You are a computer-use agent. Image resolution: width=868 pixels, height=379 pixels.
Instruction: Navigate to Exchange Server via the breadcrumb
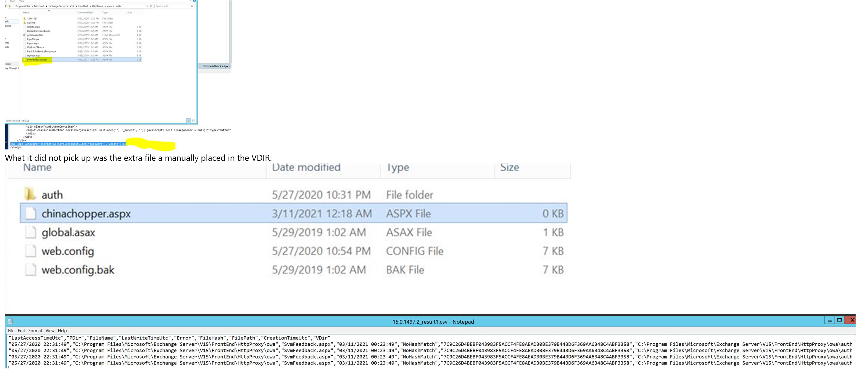coord(57,6)
